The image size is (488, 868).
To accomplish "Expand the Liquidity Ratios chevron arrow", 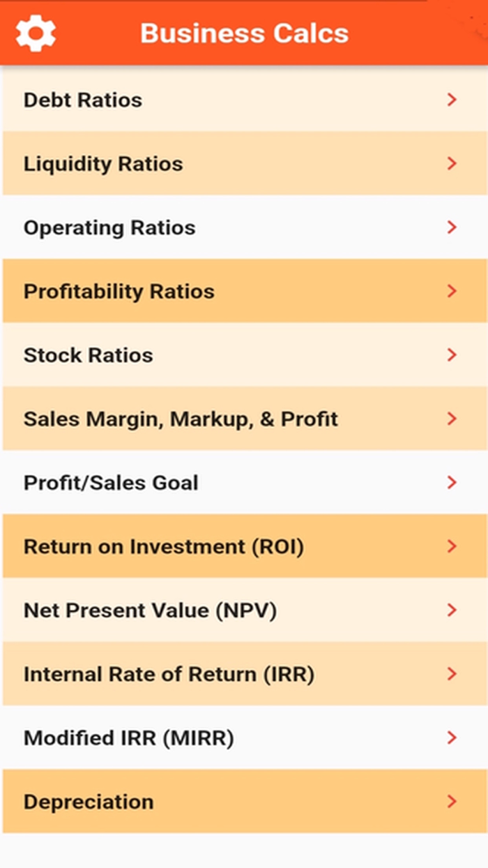I will click(x=452, y=163).
